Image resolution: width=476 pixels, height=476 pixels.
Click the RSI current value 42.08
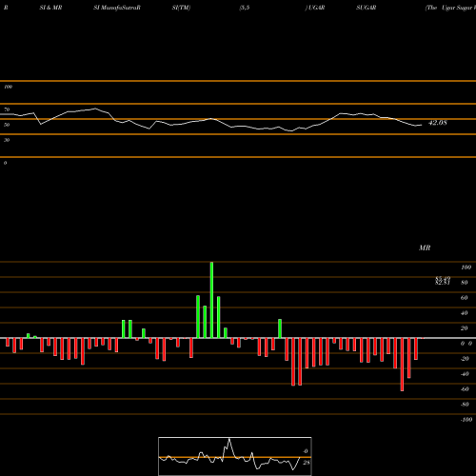coord(438,123)
